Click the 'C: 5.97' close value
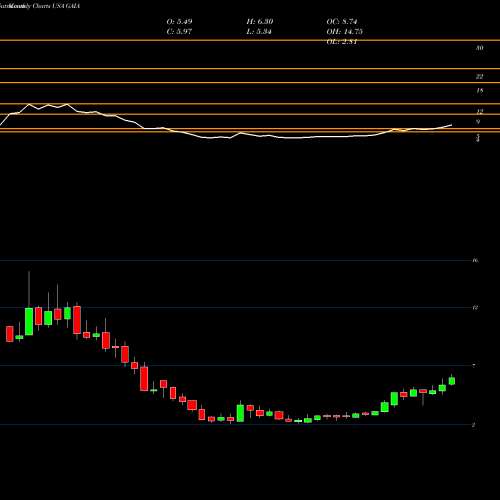Screen dimensions: 500x500 [179, 32]
